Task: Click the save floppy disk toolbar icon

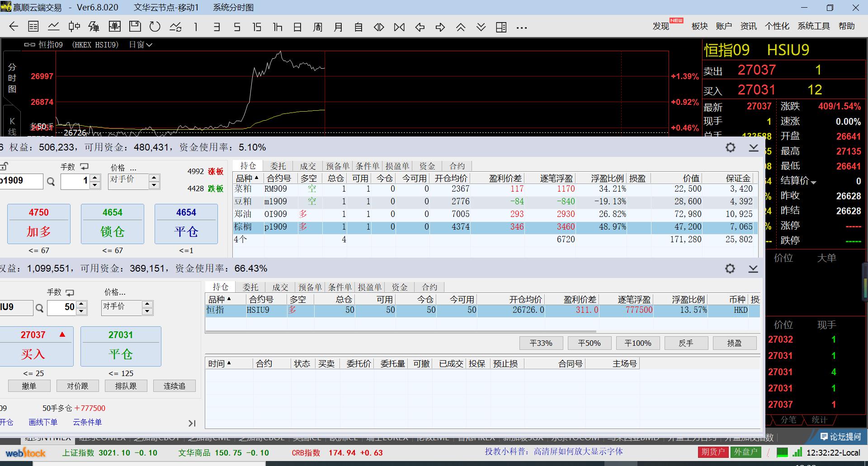Action: 135,27
